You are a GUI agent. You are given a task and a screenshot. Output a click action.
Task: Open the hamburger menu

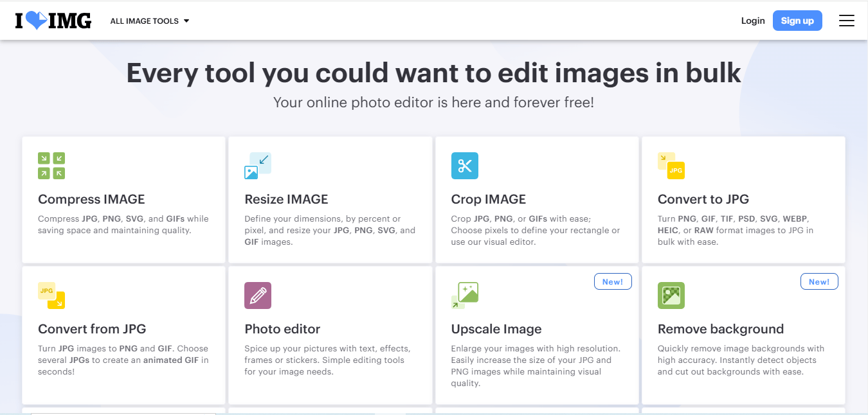[x=847, y=20]
